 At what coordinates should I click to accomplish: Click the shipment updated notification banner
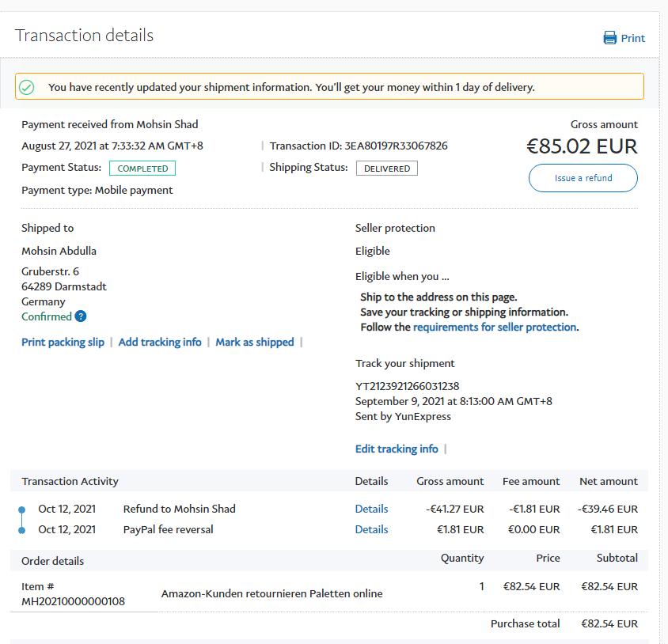tap(329, 86)
